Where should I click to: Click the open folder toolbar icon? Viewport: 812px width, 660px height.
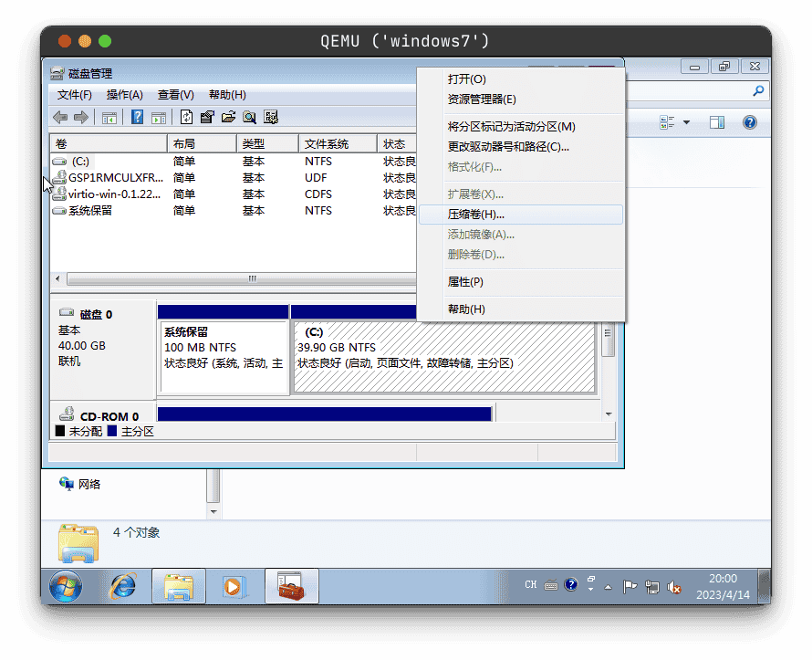tap(228, 117)
